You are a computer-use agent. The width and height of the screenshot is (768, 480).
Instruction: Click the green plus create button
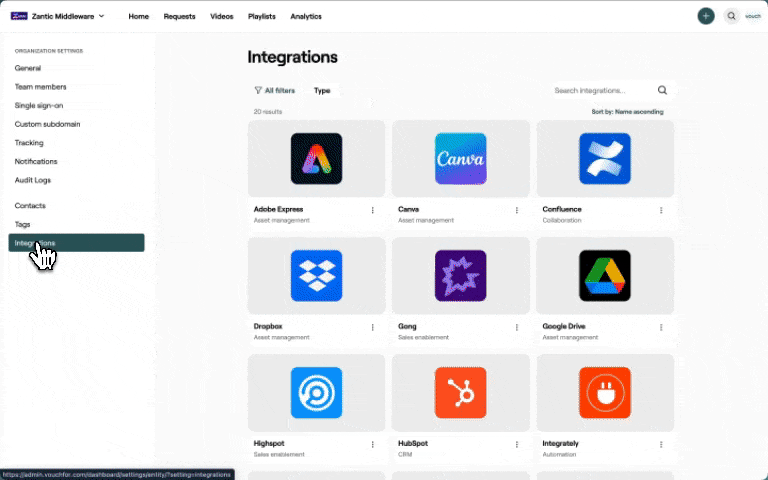(706, 16)
